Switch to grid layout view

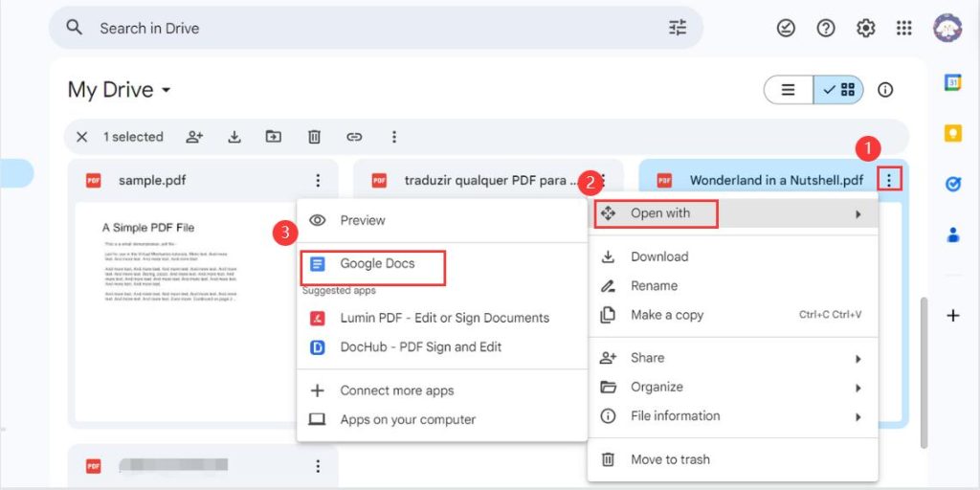(x=838, y=90)
